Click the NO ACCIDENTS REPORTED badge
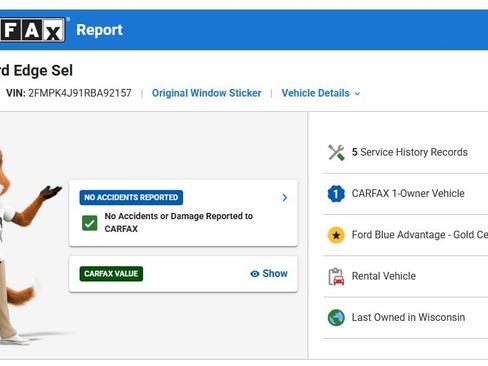 click(131, 197)
